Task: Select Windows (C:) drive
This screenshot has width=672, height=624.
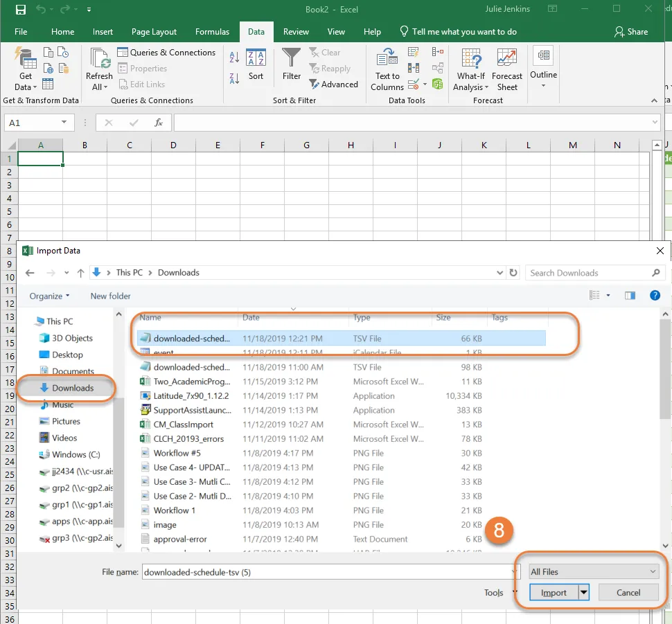Action: pyautogui.click(x=70, y=454)
